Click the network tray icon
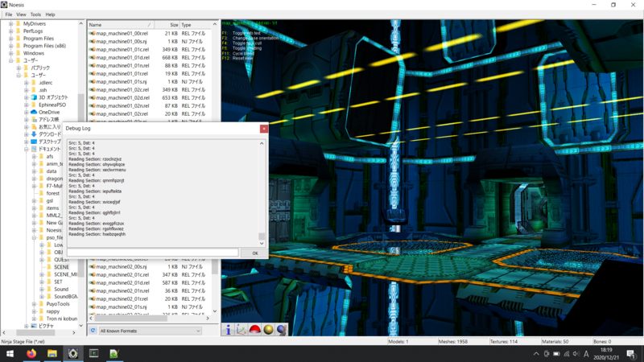The width and height of the screenshot is (644, 362). 567,354
